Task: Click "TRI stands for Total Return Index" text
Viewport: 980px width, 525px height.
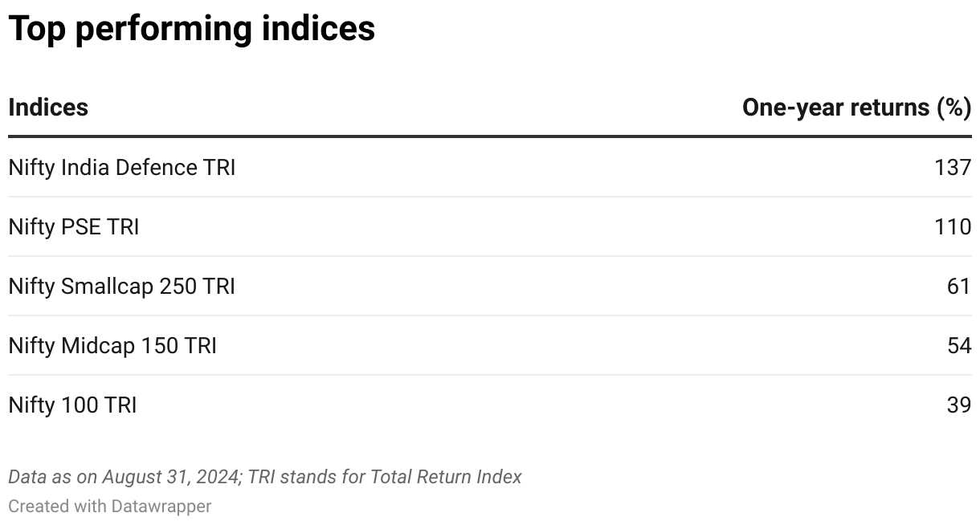Action: 385,477
